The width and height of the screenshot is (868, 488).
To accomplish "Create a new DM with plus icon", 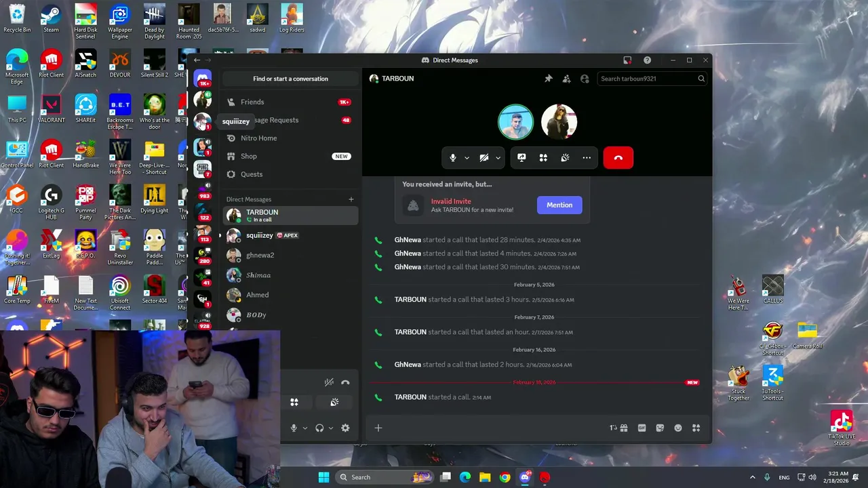I will (351, 199).
